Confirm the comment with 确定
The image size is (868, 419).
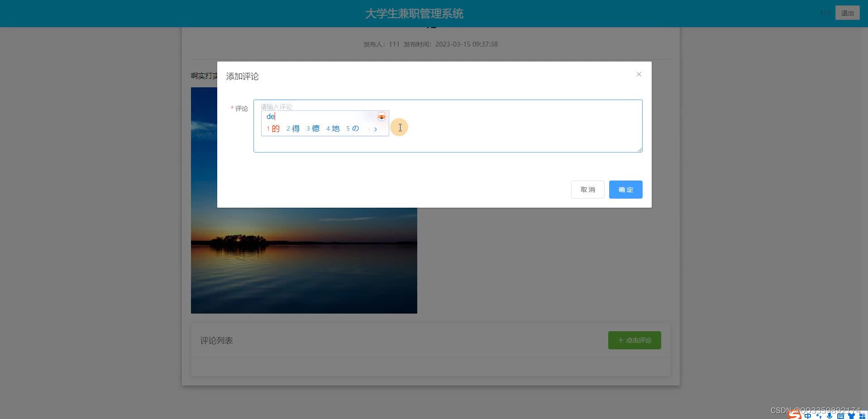625,190
